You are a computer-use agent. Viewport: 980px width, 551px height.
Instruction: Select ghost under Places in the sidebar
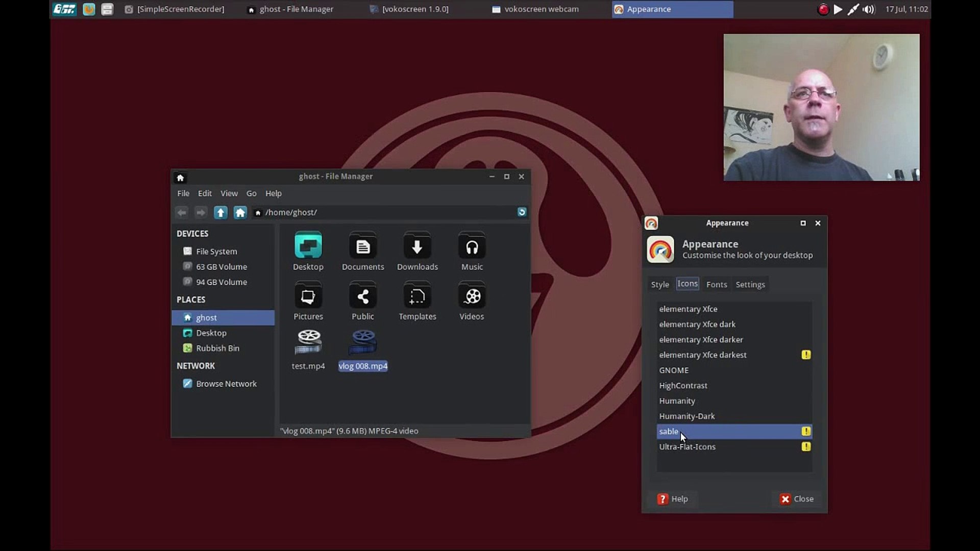[x=223, y=317]
